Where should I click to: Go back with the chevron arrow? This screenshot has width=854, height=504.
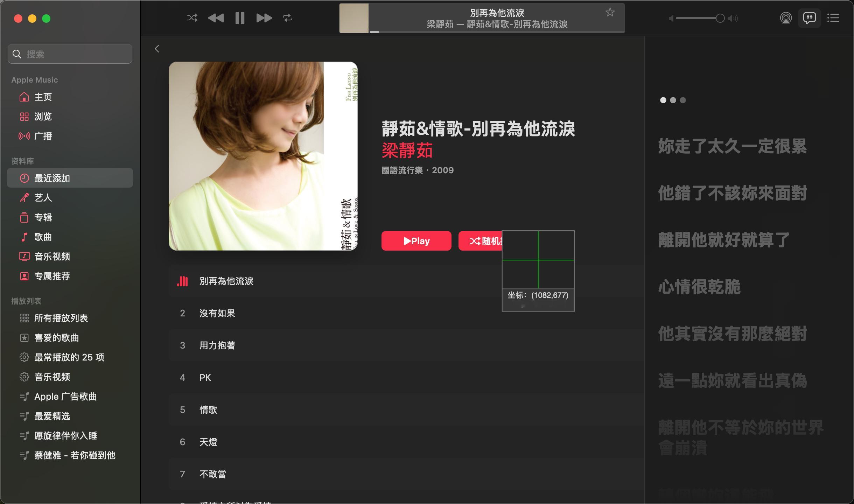[157, 49]
